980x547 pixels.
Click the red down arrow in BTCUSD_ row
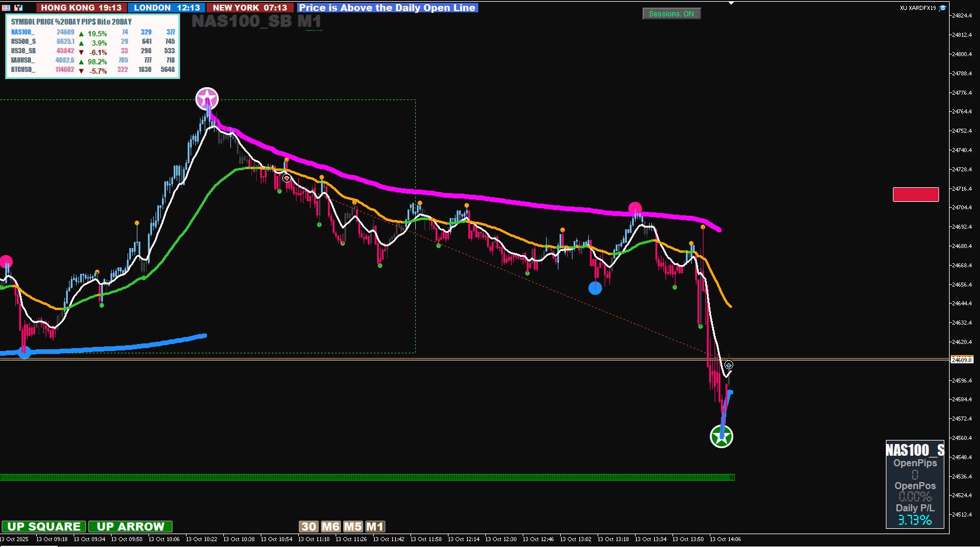coord(81,71)
